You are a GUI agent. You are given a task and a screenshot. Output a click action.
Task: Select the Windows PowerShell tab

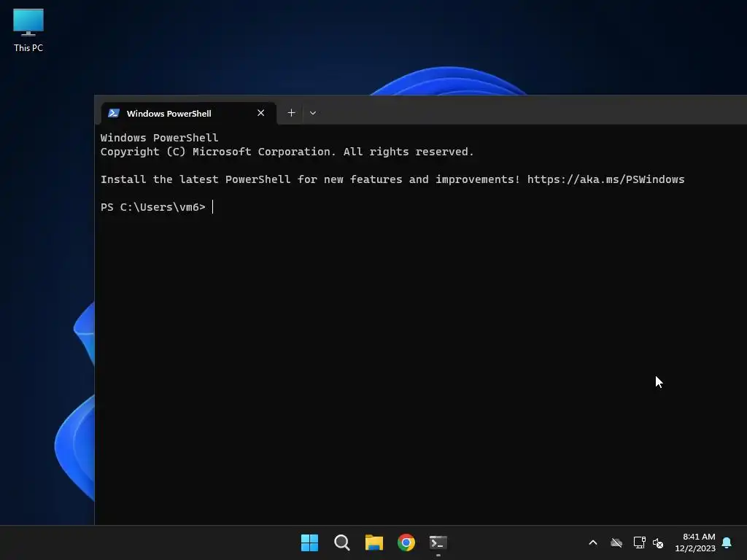point(189,113)
